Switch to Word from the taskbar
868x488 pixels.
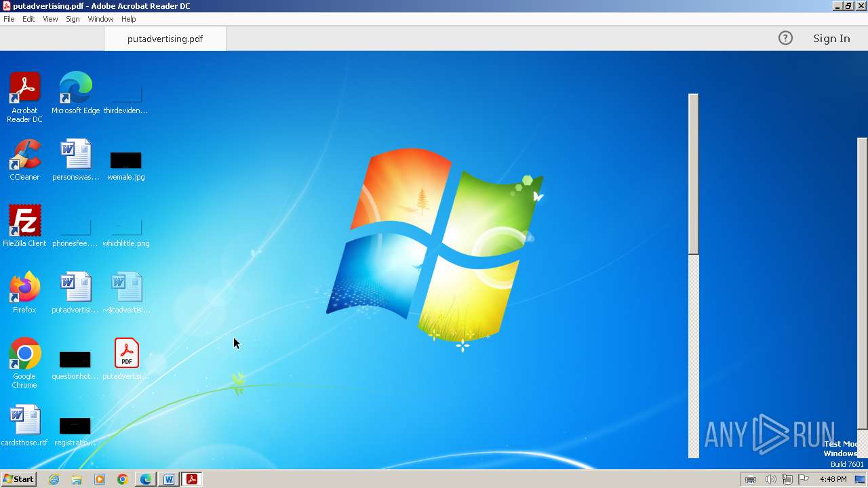pos(169,479)
